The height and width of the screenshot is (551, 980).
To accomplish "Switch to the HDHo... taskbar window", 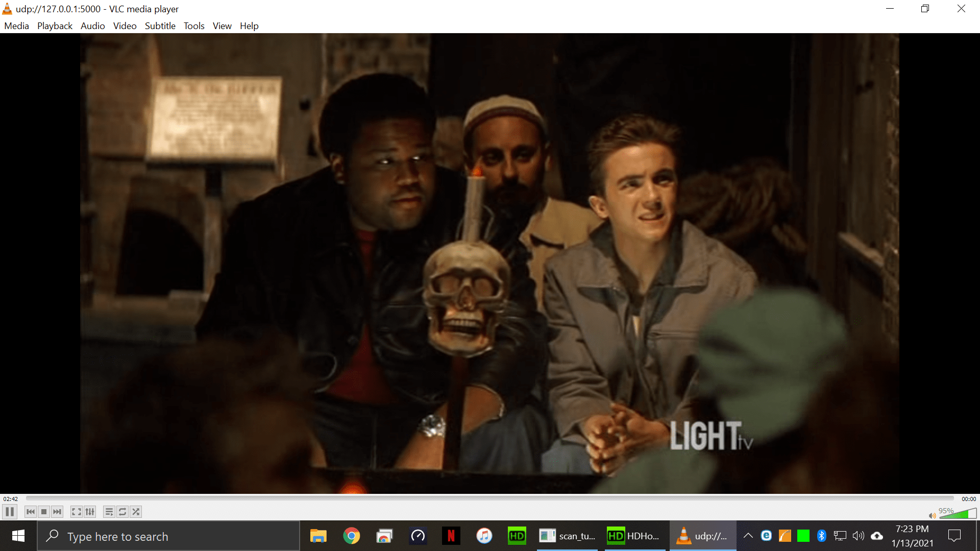I will [635, 536].
